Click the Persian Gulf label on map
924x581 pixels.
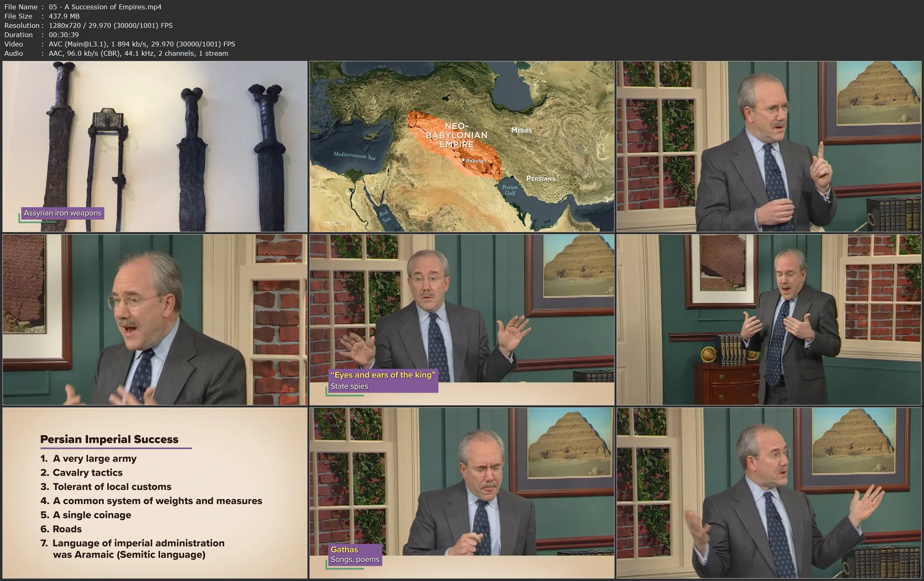tap(510, 190)
